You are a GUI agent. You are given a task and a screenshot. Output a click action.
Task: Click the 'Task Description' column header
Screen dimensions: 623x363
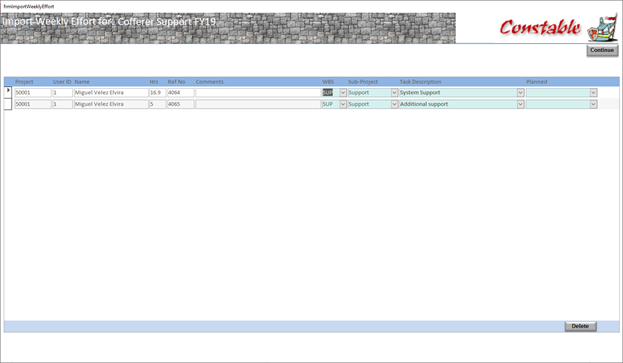click(x=420, y=82)
